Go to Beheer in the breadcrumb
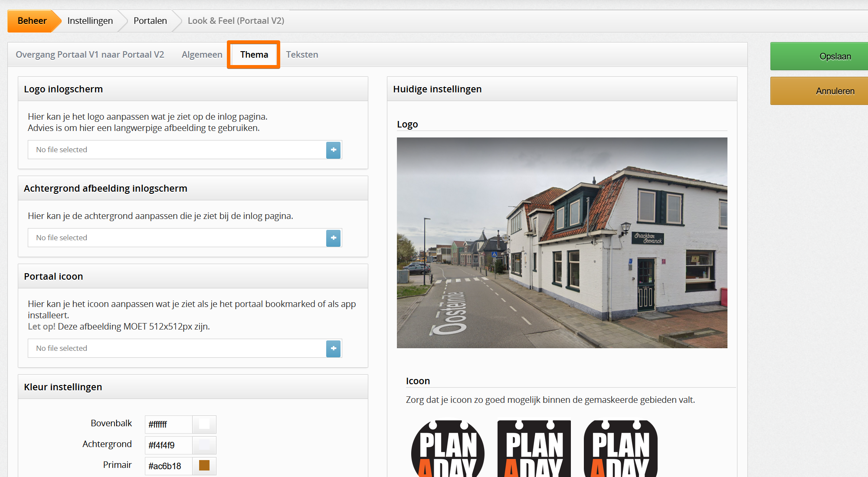Screen dimensions: 868x477 32,21
